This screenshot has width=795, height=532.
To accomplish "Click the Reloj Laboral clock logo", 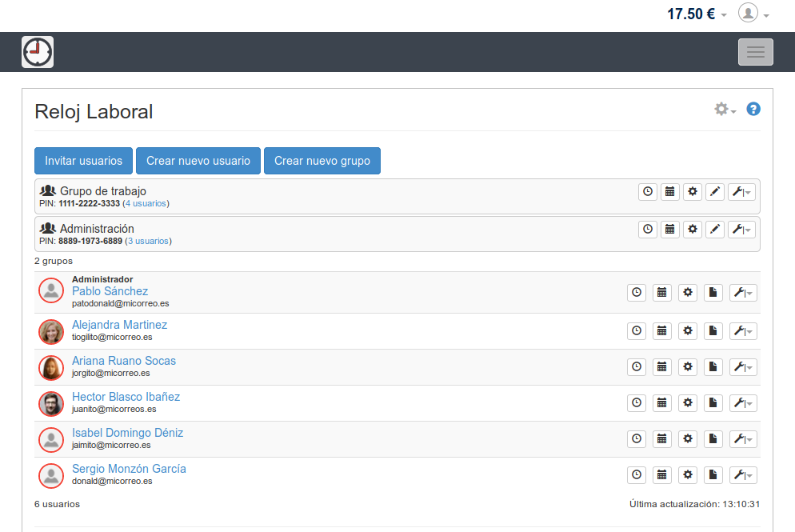I will click(x=38, y=52).
